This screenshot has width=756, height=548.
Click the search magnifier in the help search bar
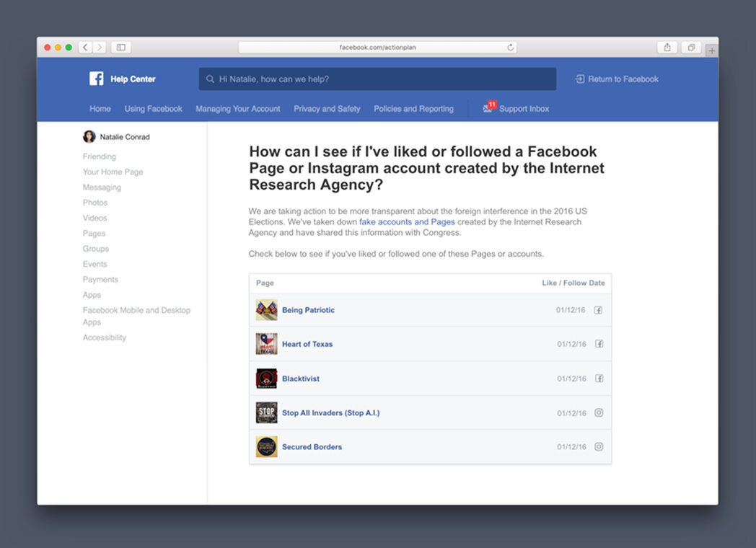point(209,79)
